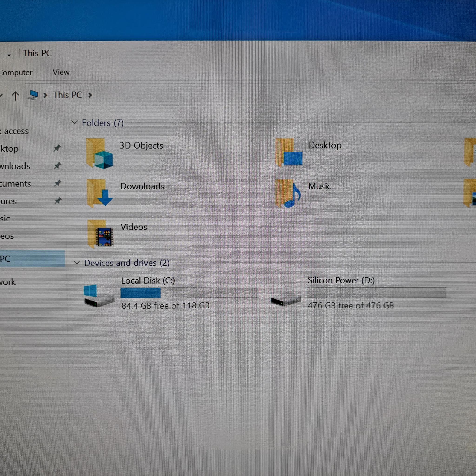The width and height of the screenshot is (476, 476).
Task: Open the Computer ribbon tab
Action: (x=16, y=73)
